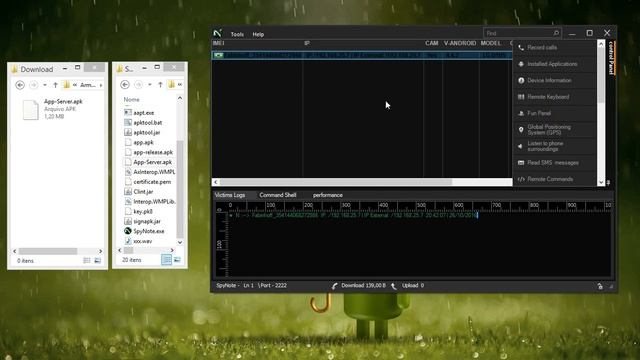Select Listen to phone surroundings
The image size is (640, 360).
click(x=545, y=146)
